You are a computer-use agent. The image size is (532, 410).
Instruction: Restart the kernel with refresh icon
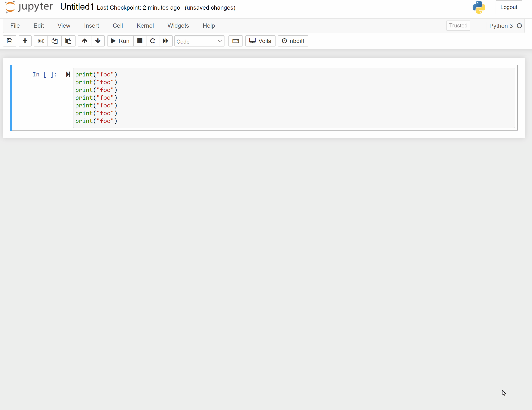153,41
